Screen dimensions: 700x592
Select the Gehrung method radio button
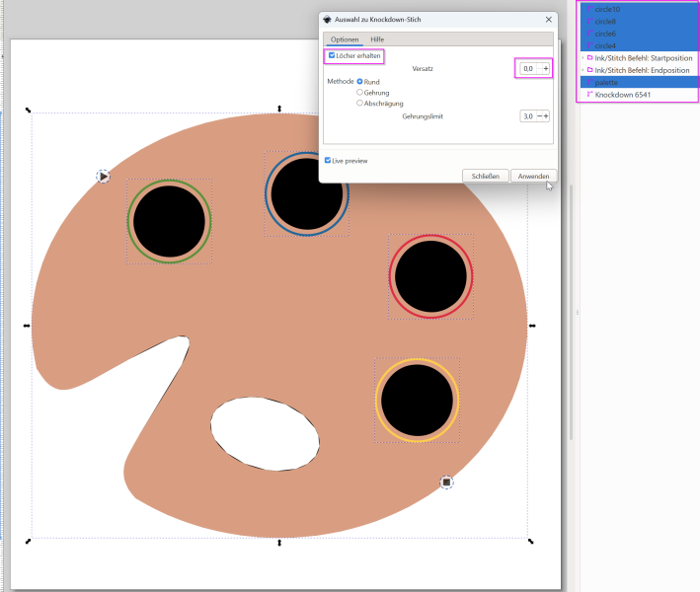click(359, 92)
